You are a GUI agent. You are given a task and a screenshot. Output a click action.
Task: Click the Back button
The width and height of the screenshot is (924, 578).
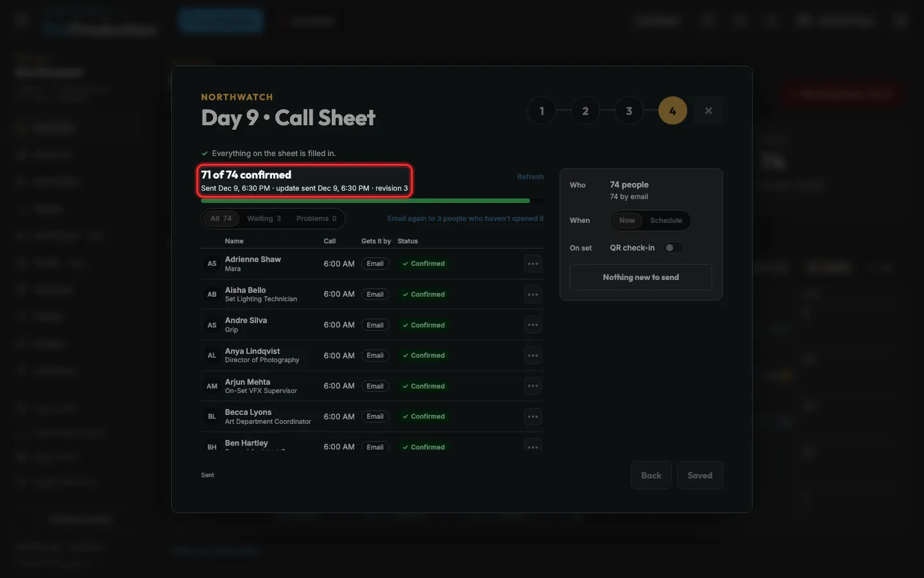pyautogui.click(x=651, y=476)
